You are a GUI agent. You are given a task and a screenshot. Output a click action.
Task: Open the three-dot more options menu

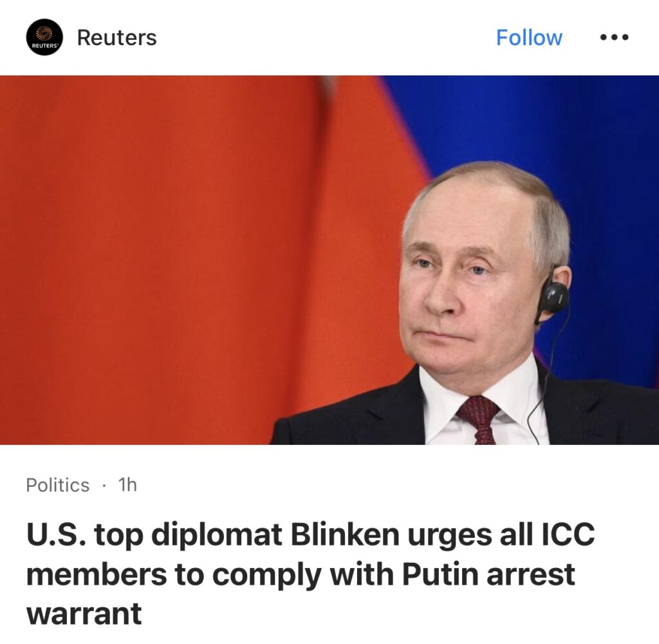(x=614, y=37)
